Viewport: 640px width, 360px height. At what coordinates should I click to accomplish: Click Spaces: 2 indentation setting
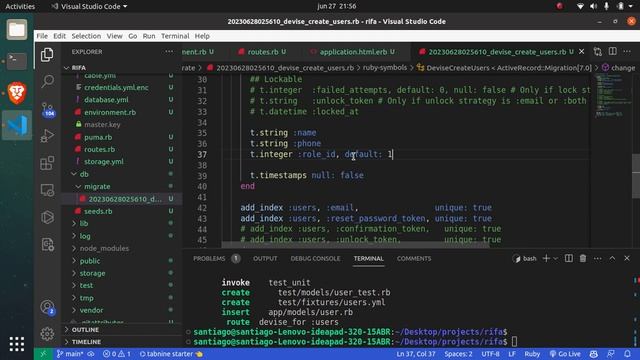458,354
